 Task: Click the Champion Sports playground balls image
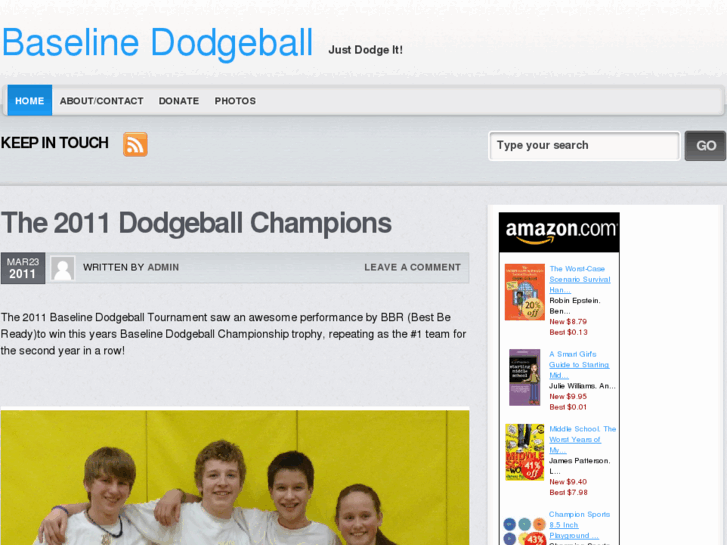pos(525,531)
